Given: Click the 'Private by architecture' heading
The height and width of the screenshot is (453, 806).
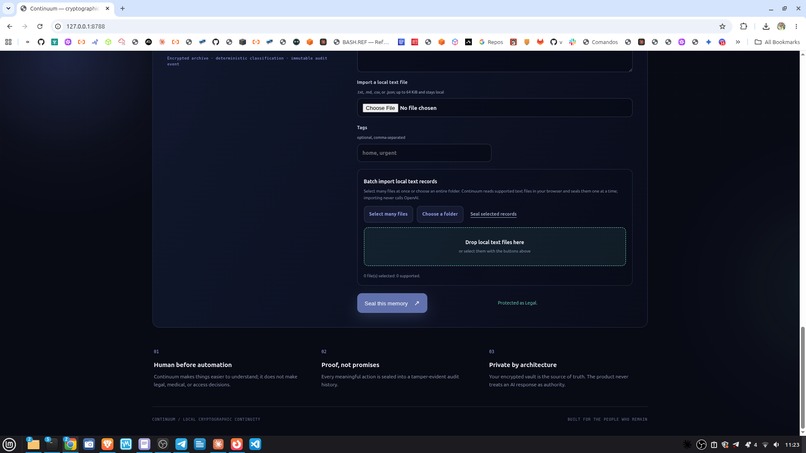Looking at the screenshot, I should (523, 365).
